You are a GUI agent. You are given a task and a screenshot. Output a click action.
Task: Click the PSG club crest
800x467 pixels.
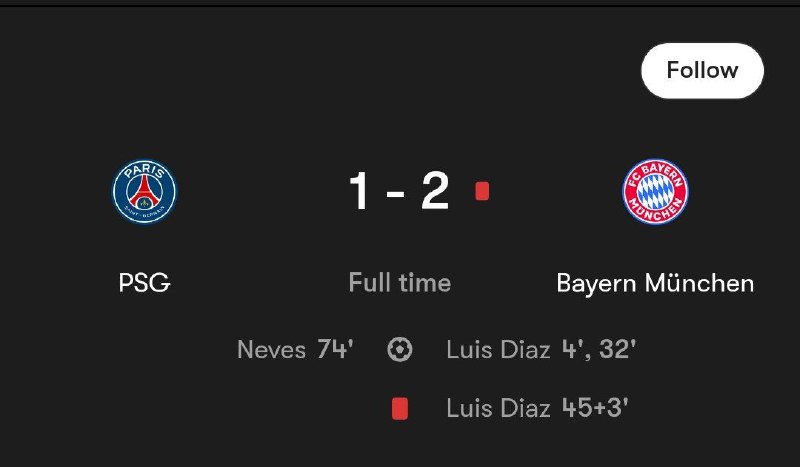tap(144, 193)
